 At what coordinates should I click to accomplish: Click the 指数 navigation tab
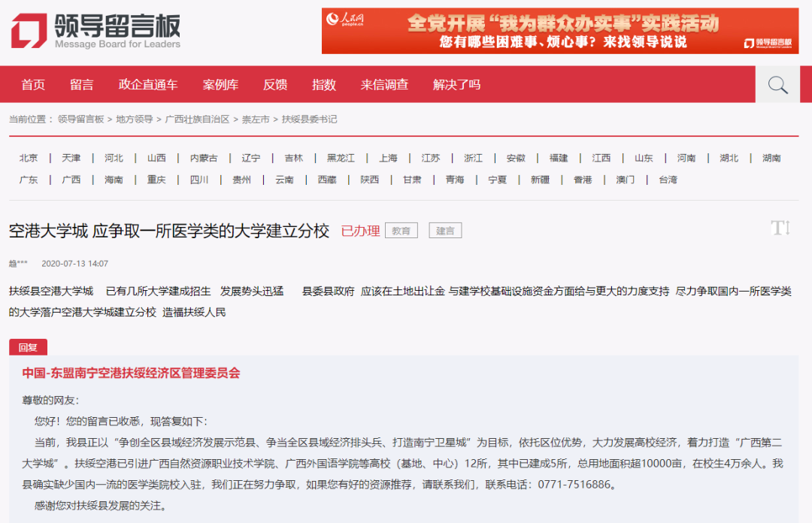[x=324, y=84]
